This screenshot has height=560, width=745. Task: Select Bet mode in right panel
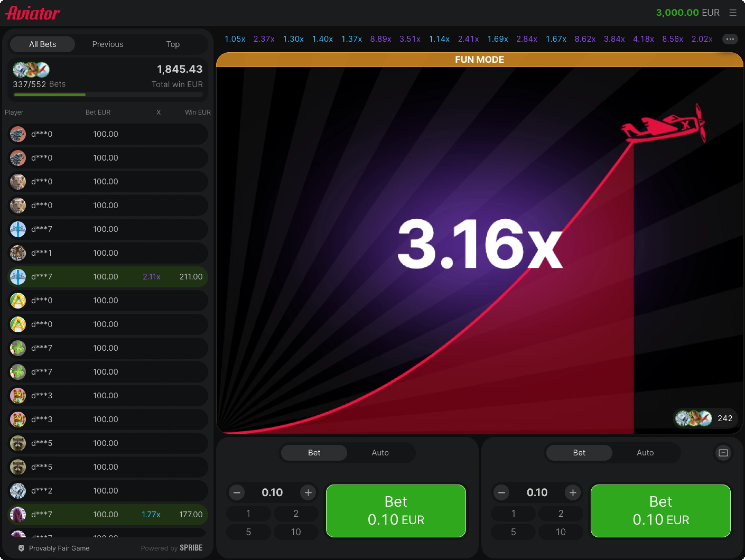pyautogui.click(x=579, y=452)
